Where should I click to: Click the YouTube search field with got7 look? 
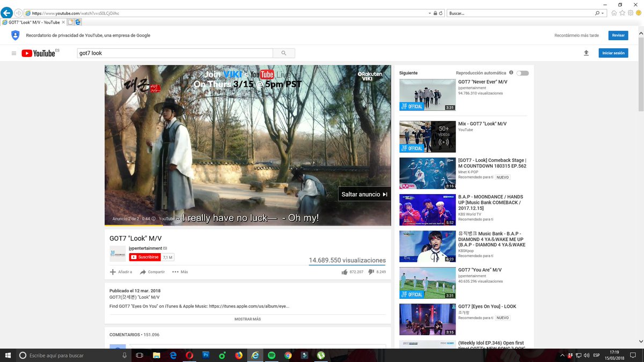[x=174, y=53]
